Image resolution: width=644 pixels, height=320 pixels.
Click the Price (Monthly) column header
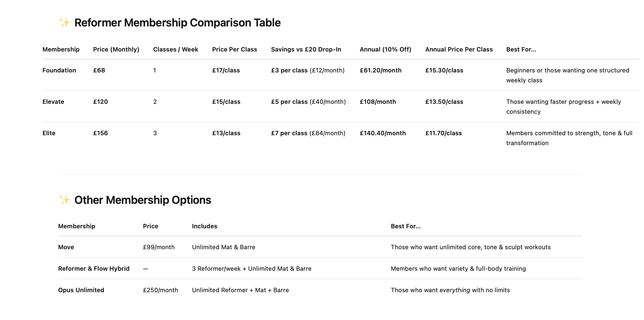(116, 49)
